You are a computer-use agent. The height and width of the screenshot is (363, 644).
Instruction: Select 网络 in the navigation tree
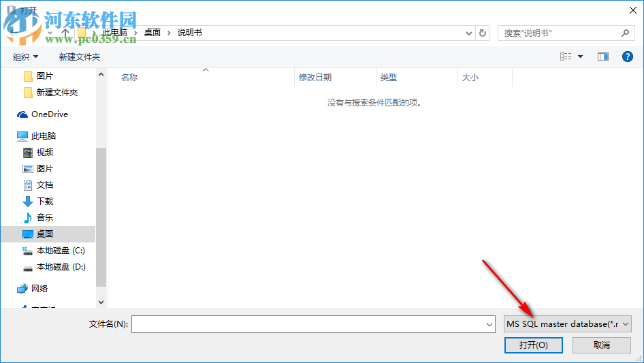[39, 289]
